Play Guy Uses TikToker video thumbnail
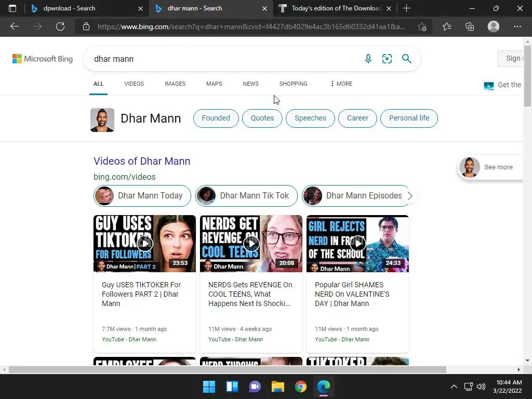This screenshot has height=399, width=532. [x=144, y=244]
